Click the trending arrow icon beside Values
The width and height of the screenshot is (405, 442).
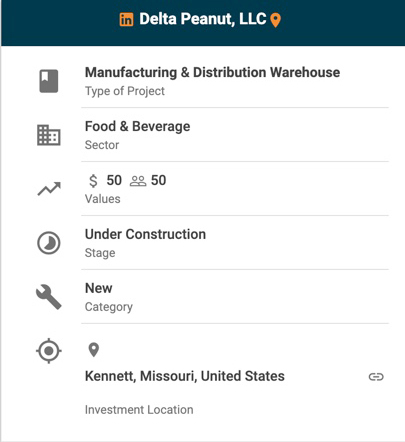(49, 189)
